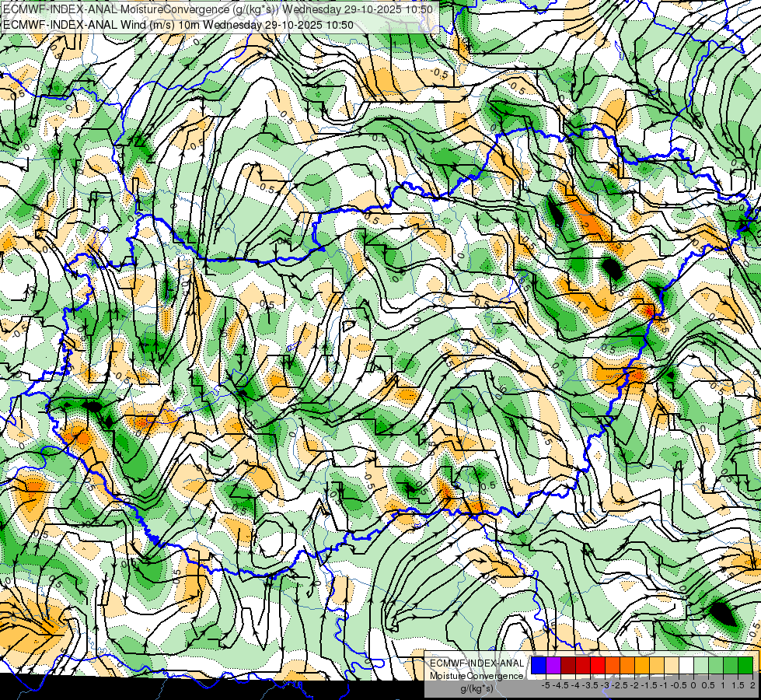Screen dimensions: 761x700
Task: Click the '-2.5' legend tick label
Action: [620, 685]
